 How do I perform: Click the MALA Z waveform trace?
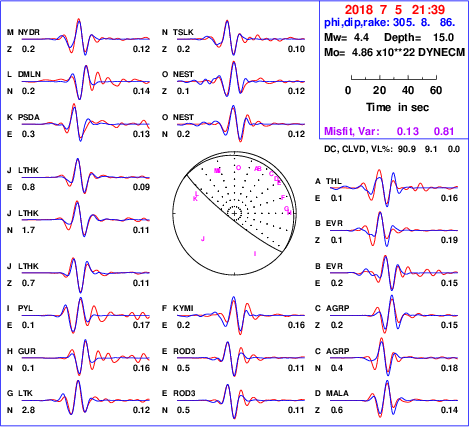(x=394, y=399)
